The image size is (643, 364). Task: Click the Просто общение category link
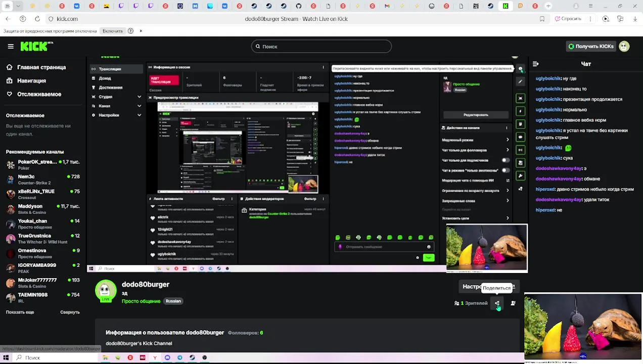[141, 301]
